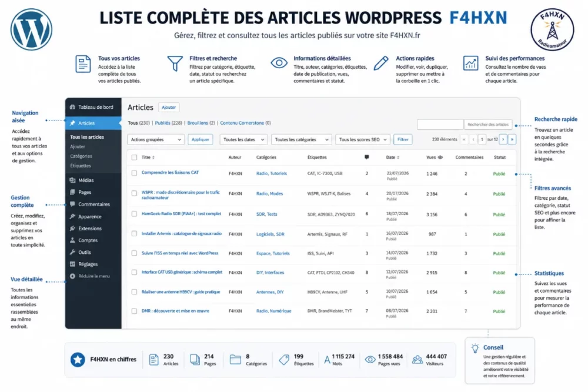Click the Réglages settings icon
Image resolution: width=588 pixels, height=392 pixels.
72,264
